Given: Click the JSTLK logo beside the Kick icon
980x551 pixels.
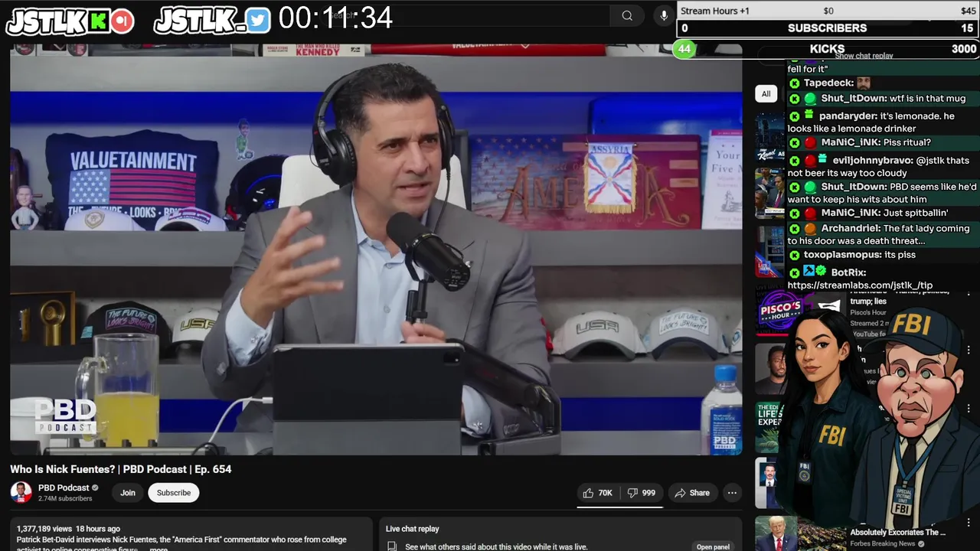Looking at the screenshot, I should [x=45, y=22].
